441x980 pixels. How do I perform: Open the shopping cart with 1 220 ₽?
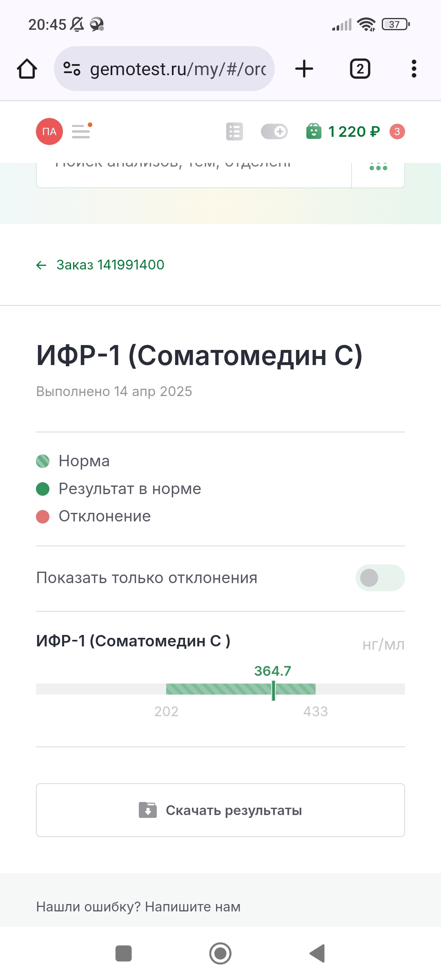tap(343, 131)
